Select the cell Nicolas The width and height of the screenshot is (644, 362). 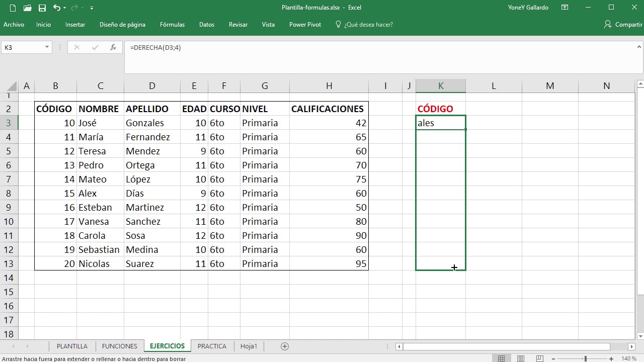[x=100, y=263]
